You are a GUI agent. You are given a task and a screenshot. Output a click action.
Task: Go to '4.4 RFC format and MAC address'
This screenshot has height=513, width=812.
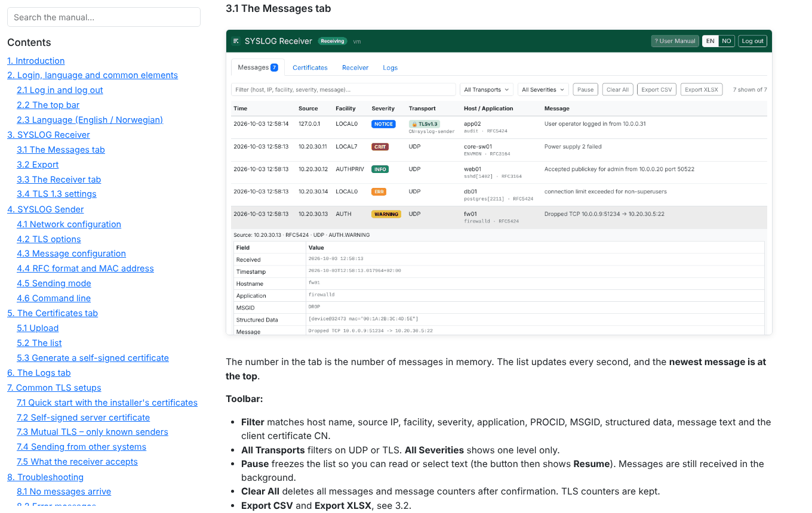pyautogui.click(x=85, y=268)
